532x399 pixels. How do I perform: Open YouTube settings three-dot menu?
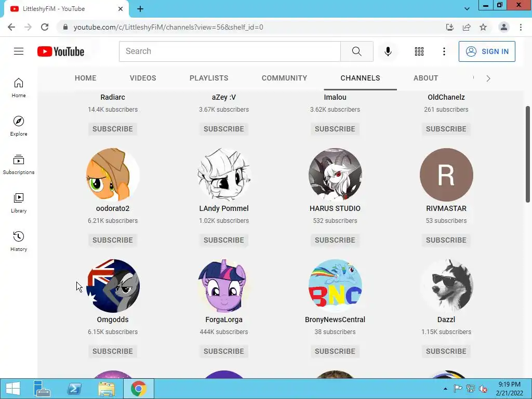[x=444, y=51]
